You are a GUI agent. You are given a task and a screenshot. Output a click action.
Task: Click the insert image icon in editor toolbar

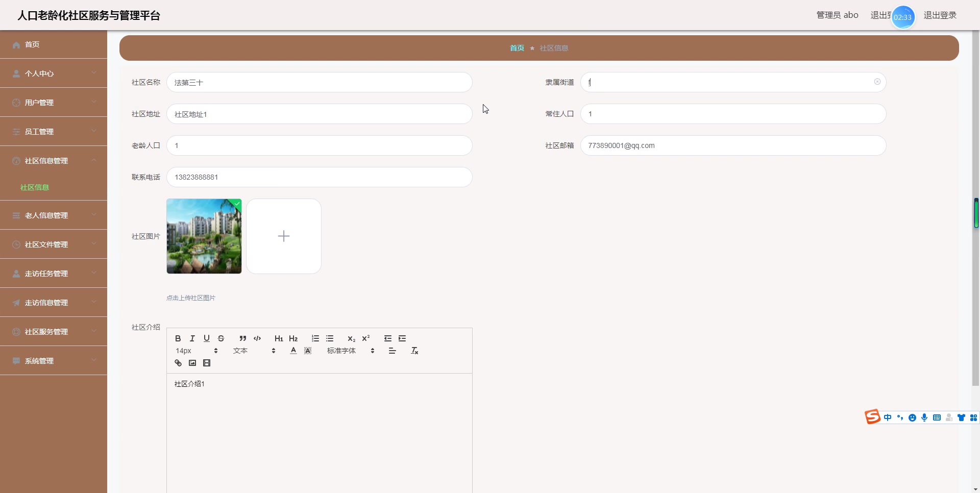tap(192, 363)
